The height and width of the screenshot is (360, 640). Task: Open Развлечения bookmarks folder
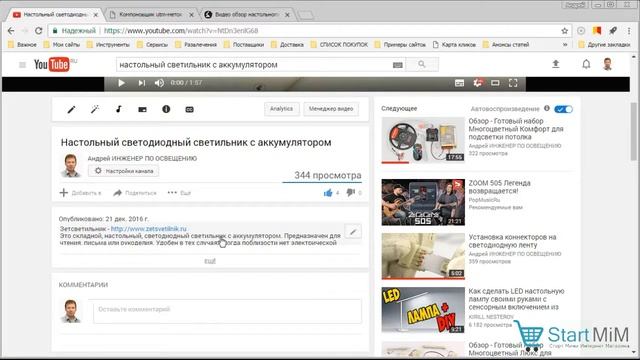(x=196, y=44)
